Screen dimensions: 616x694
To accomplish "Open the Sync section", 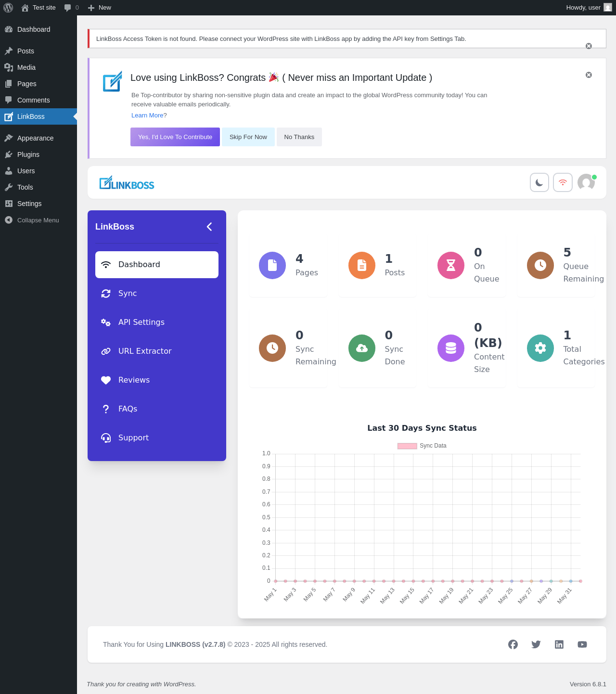I will coord(157,294).
